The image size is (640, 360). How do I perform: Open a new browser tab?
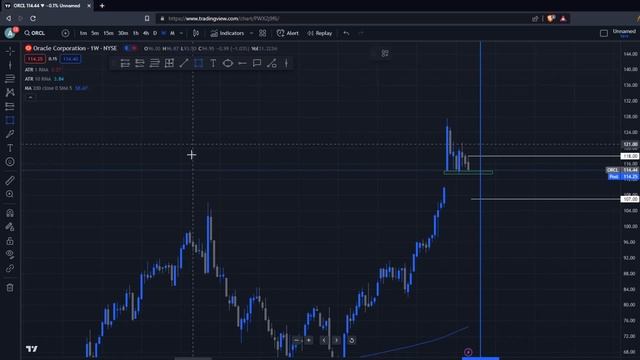(x=102, y=6)
